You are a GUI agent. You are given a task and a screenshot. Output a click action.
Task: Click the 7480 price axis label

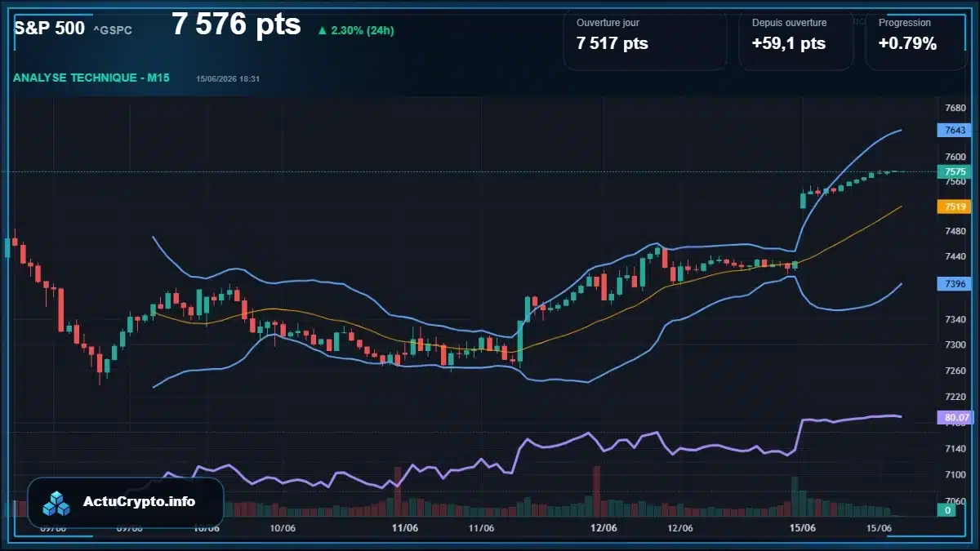pyautogui.click(x=955, y=231)
